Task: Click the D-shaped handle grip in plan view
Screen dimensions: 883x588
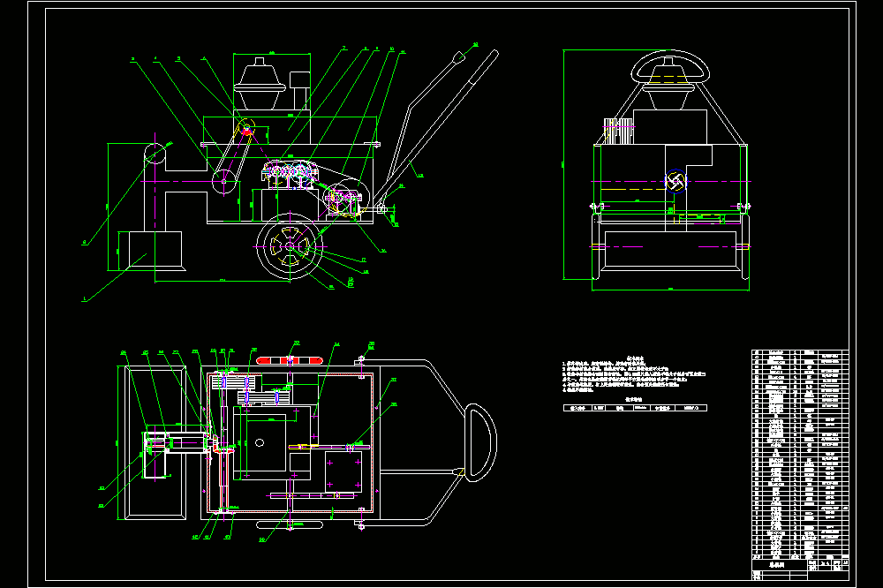Action: [480, 442]
